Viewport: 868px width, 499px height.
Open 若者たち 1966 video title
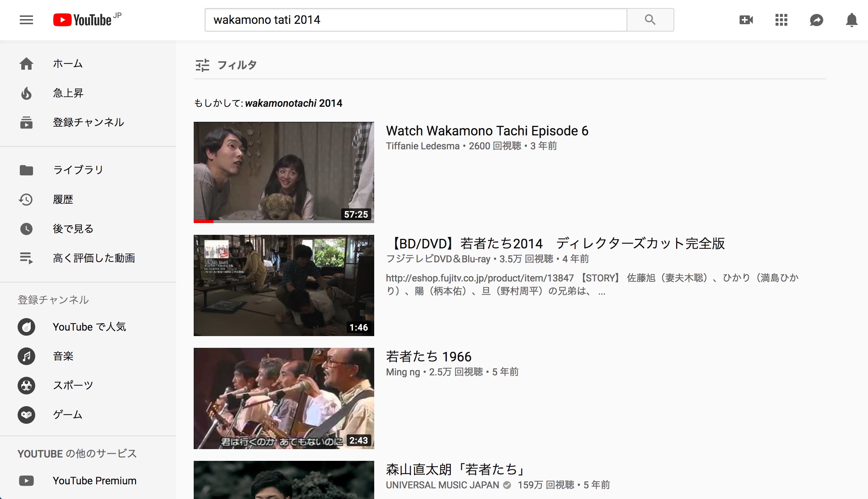428,357
